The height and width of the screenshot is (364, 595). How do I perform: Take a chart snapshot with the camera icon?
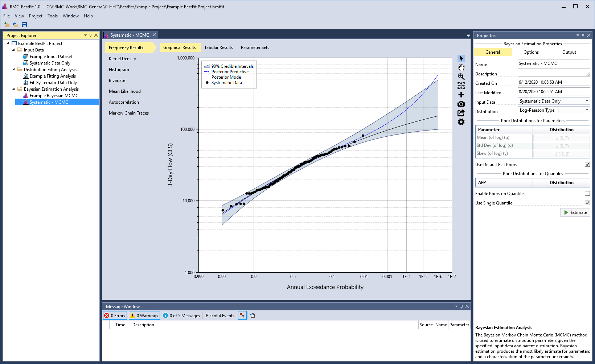(x=461, y=104)
